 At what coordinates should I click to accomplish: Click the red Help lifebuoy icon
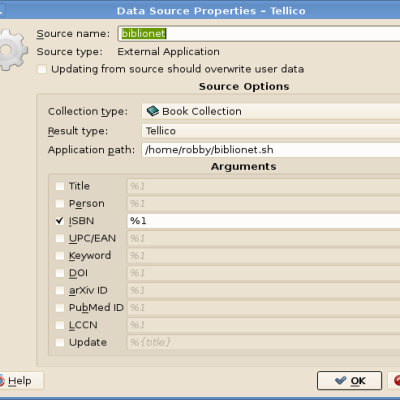coord(1,381)
